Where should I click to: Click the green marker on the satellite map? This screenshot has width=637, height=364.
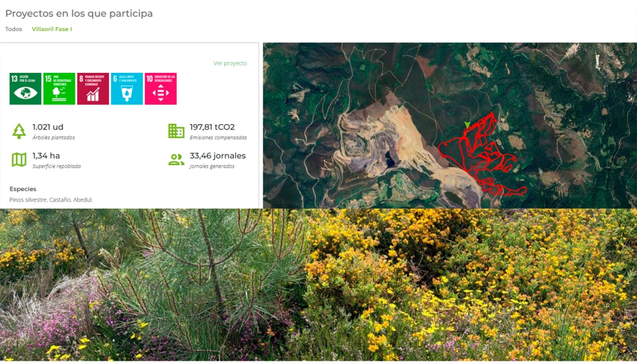(467, 124)
